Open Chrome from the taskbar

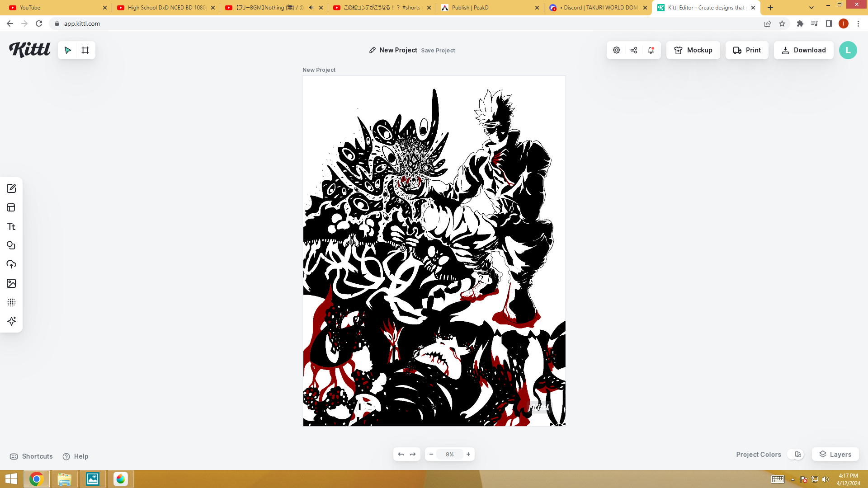pos(36,479)
